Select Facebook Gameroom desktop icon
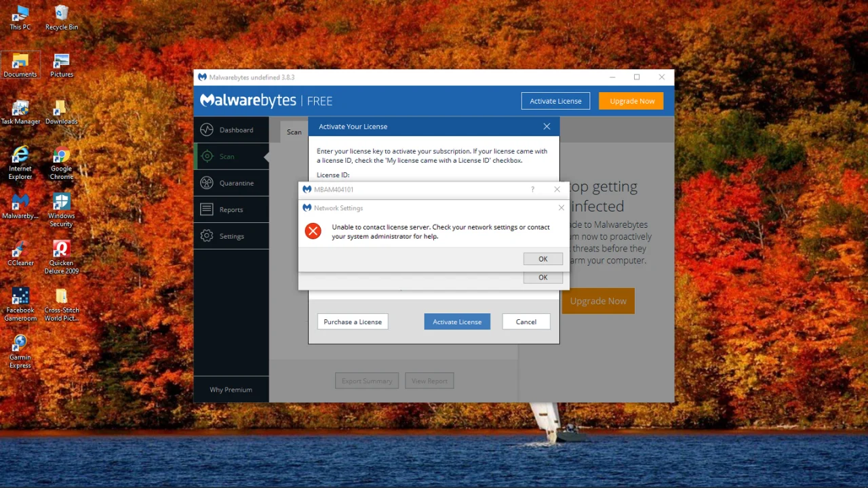This screenshot has height=488, width=868. pos(20,305)
